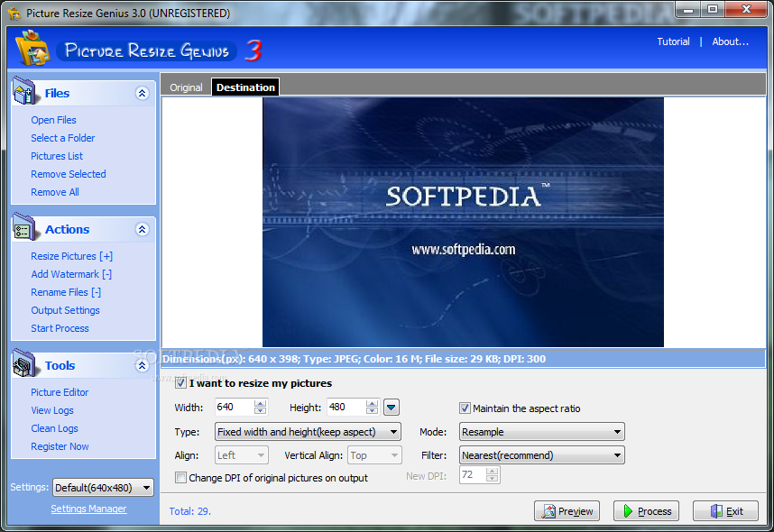Open Settings Manager link
Screen dimensions: 774x532
[88, 509]
